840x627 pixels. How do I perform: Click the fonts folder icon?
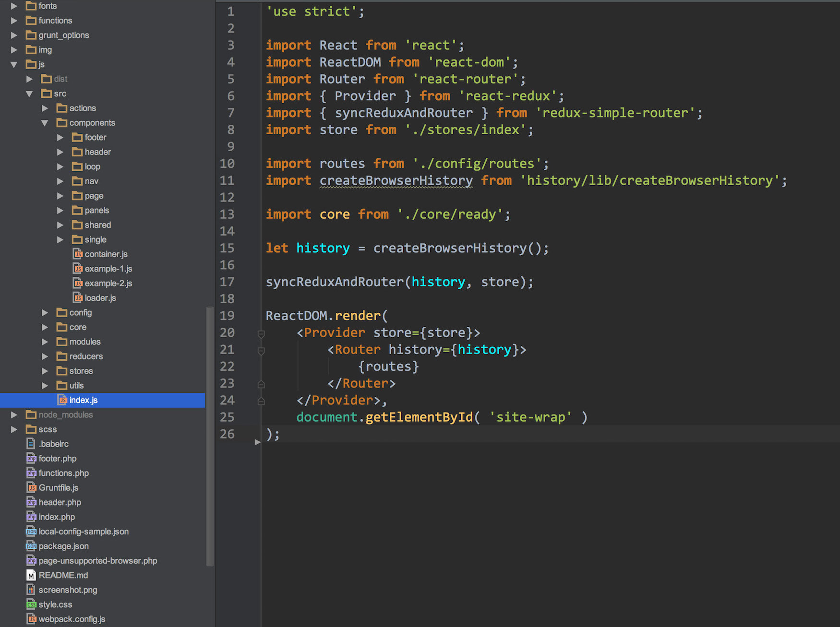[31, 6]
